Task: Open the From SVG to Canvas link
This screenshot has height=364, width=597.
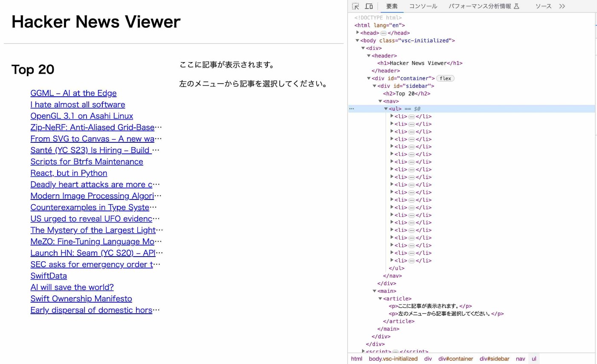Action: click(96, 139)
